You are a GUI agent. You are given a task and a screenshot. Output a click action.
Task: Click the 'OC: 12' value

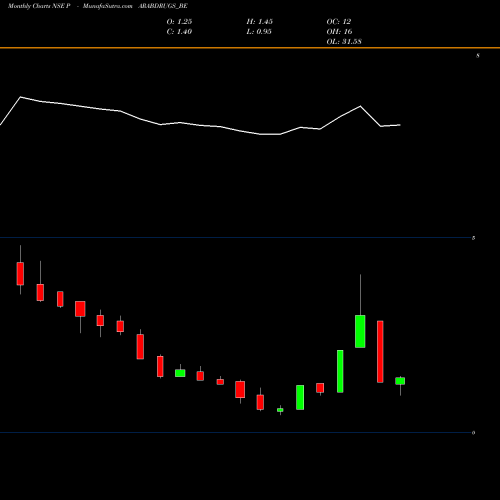[x=339, y=22]
